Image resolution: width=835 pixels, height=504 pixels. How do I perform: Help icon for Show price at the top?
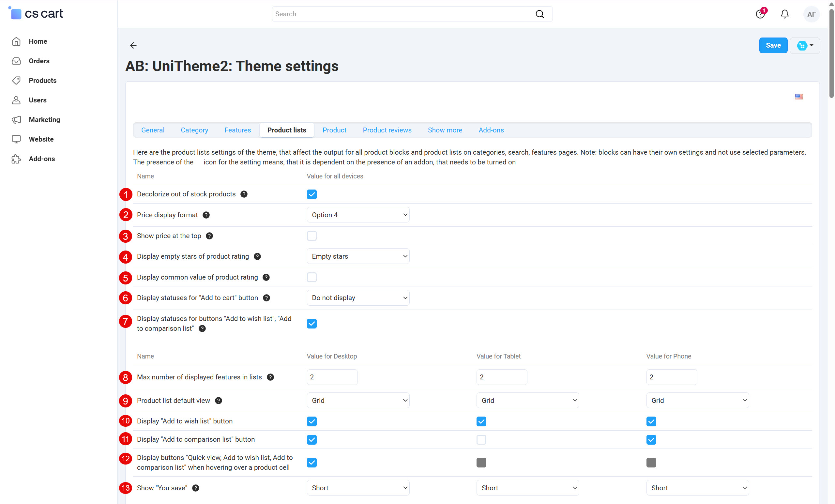pyautogui.click(x=209, y=236)
